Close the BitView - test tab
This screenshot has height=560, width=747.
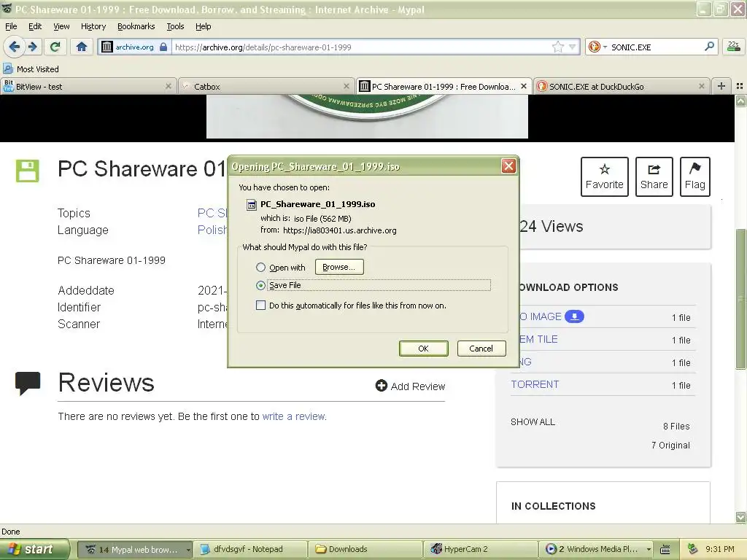coord(169,86)
